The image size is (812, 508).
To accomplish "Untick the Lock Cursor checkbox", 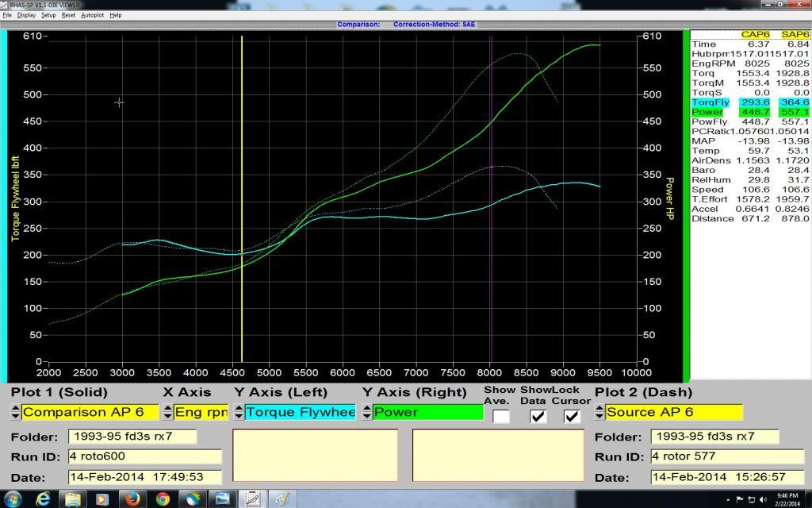I will [x=571, y=416].
